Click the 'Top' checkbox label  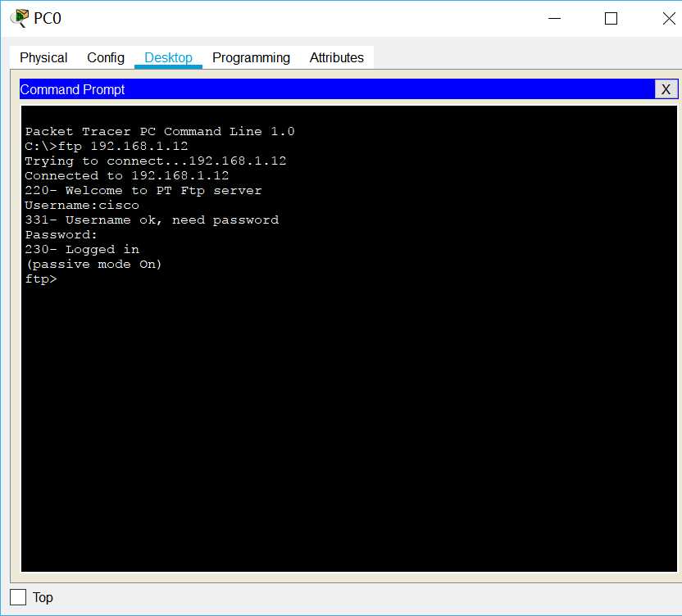(43, 597)
